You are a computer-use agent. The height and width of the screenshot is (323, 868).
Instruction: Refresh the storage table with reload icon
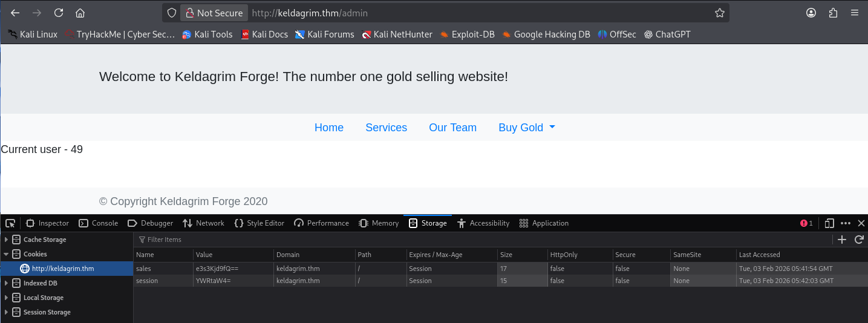(x=858, y=240)
